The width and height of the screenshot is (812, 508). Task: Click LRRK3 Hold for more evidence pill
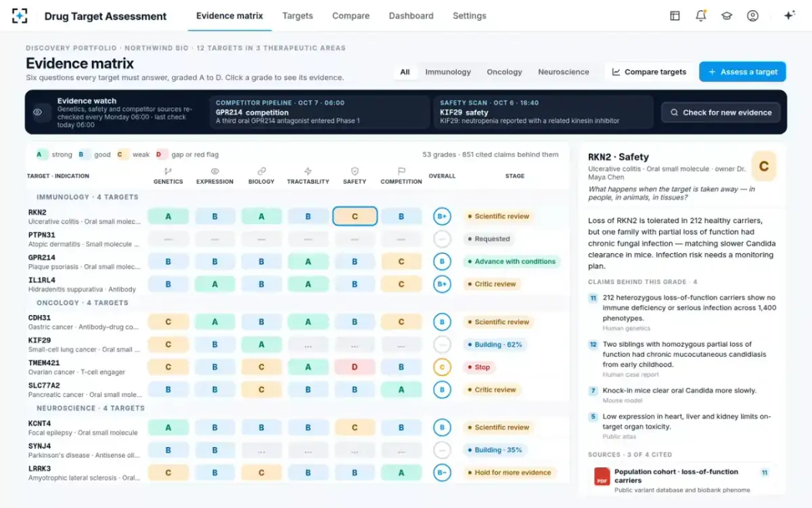click(x=510, y=473)
